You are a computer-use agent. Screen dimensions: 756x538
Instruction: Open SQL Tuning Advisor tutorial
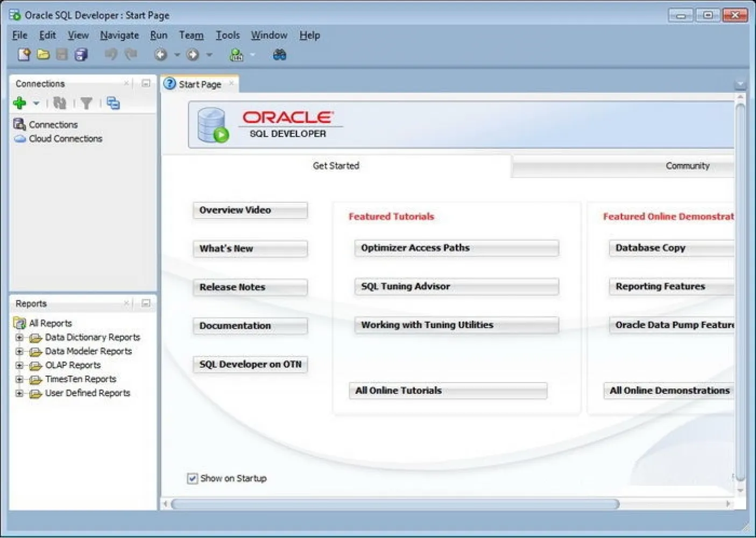pyautogui.click(x=456, y=287)
